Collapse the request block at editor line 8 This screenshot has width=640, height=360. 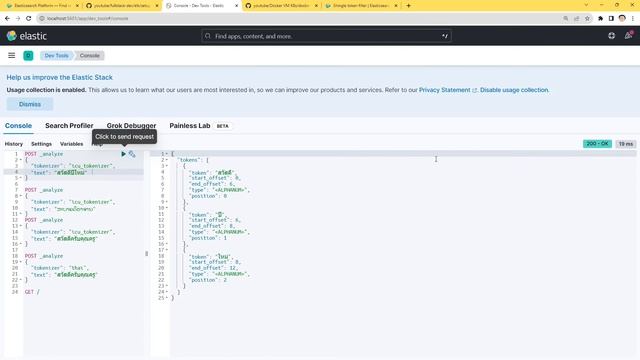tap(21, 196)
